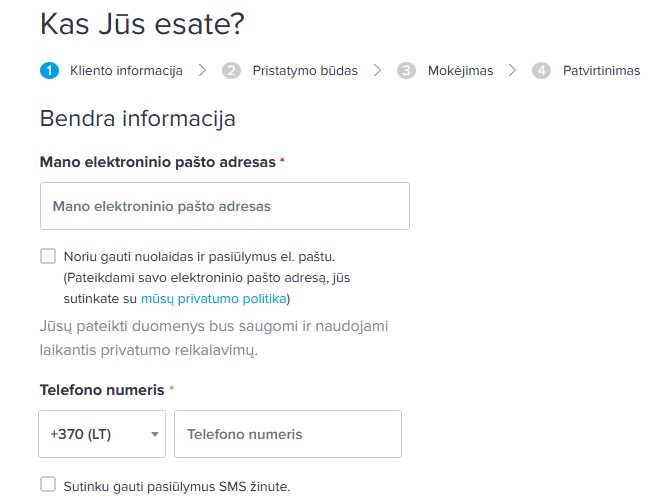Click chevron after Pristatymo būdas step

(377, 70)
